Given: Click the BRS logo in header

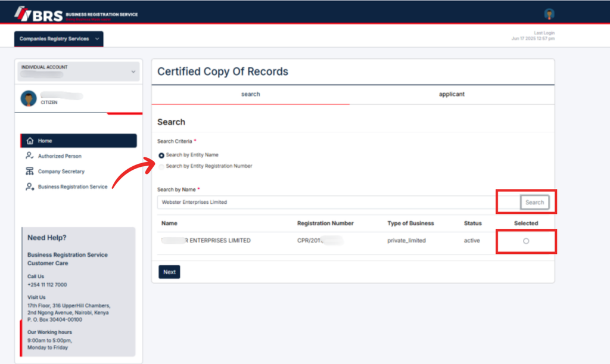Looking at the screenshot, I should tap(76, 14).
